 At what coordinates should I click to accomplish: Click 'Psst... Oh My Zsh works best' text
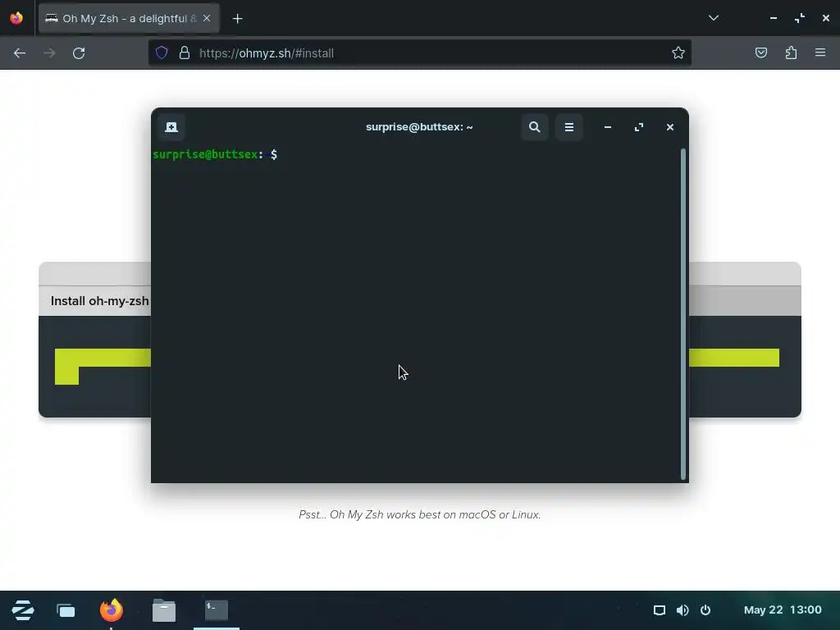coord(419,515)
